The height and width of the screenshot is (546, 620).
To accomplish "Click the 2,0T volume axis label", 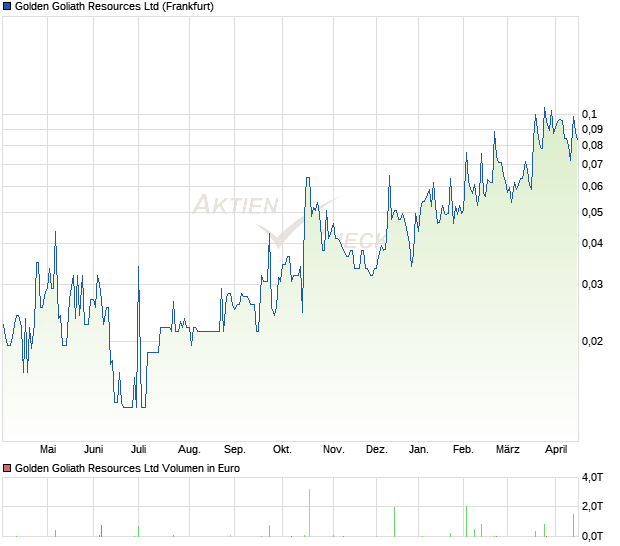I will click(x=592, y=506).
